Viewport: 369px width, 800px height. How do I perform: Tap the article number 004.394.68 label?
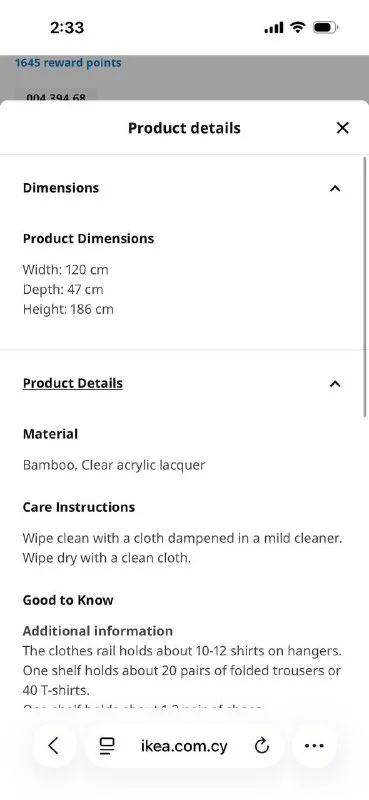coord(56,96)
